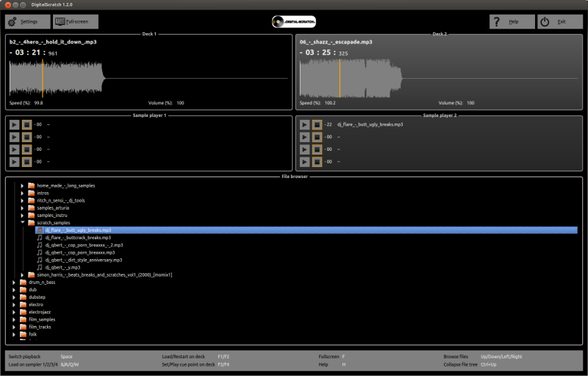
Task: Stop third sample slot in Sample player 2
Action: [317, 149]
